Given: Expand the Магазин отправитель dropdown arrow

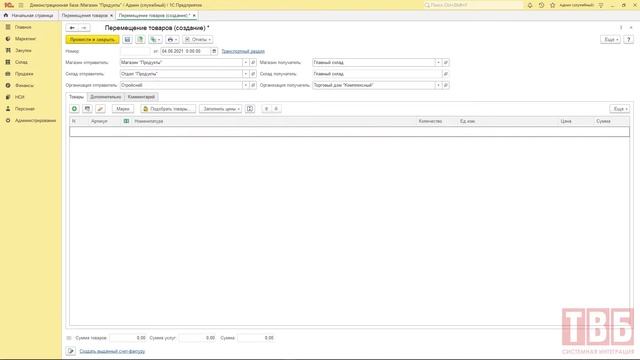Looking at the screenshot, I should pos(246,62).
